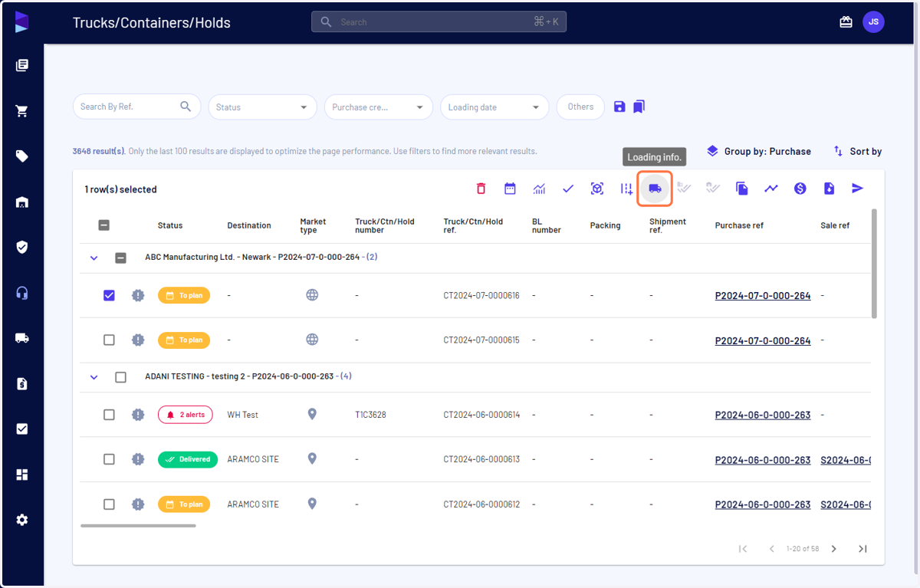Click the horizontal table scrollbar
This screenshot has height=588, width=920.
(138, 525)
